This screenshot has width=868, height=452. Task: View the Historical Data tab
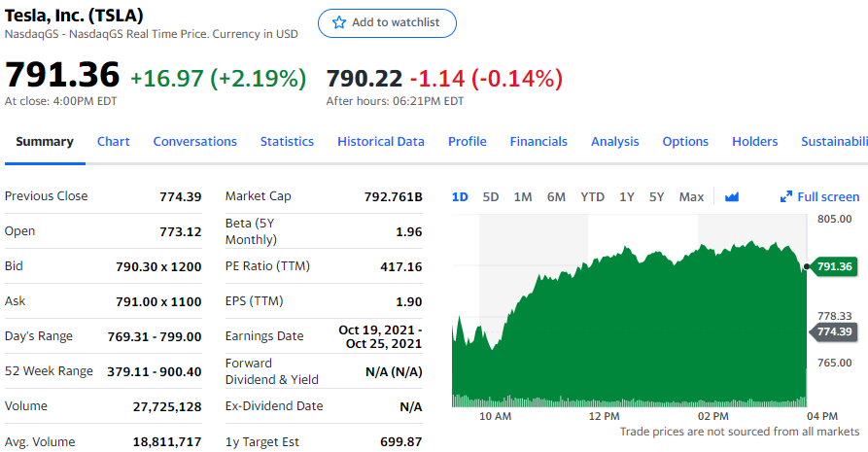coord(381,141)
